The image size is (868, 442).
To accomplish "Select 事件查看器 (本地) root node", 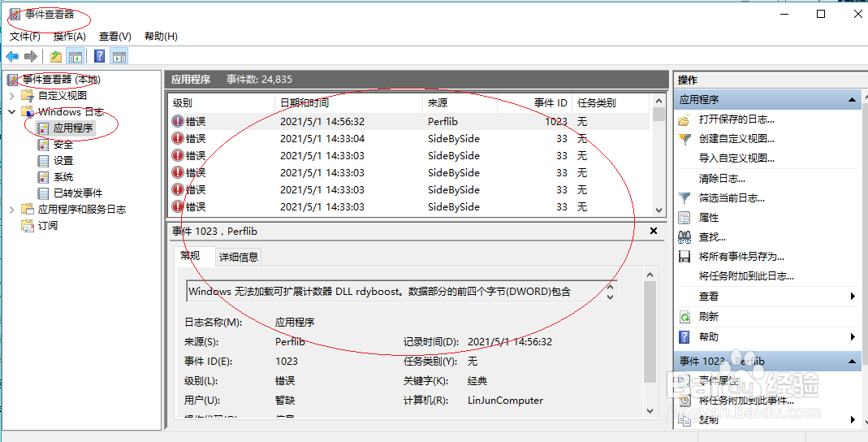I will coord(62,80).
